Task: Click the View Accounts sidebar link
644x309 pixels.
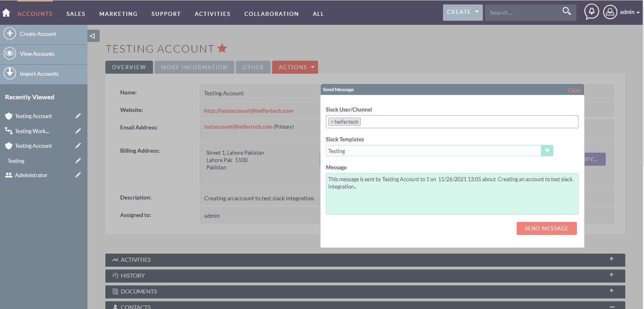Action: [37, 54]
